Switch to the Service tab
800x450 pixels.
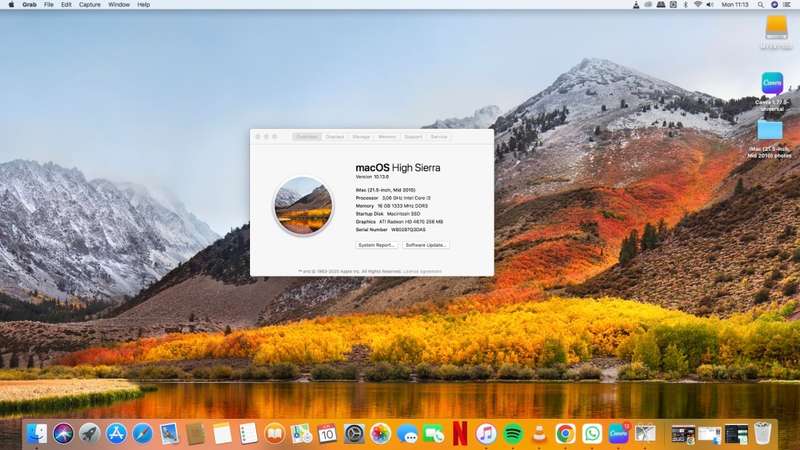coord(439,137)
